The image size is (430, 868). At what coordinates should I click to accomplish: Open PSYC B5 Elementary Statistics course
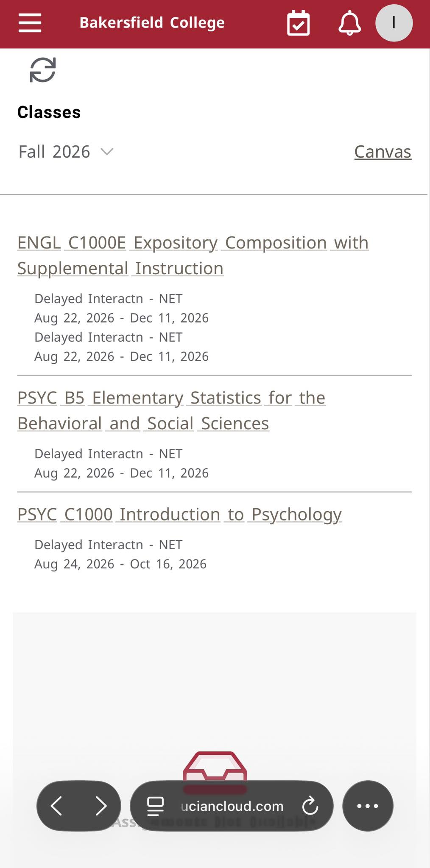(171, 410)
